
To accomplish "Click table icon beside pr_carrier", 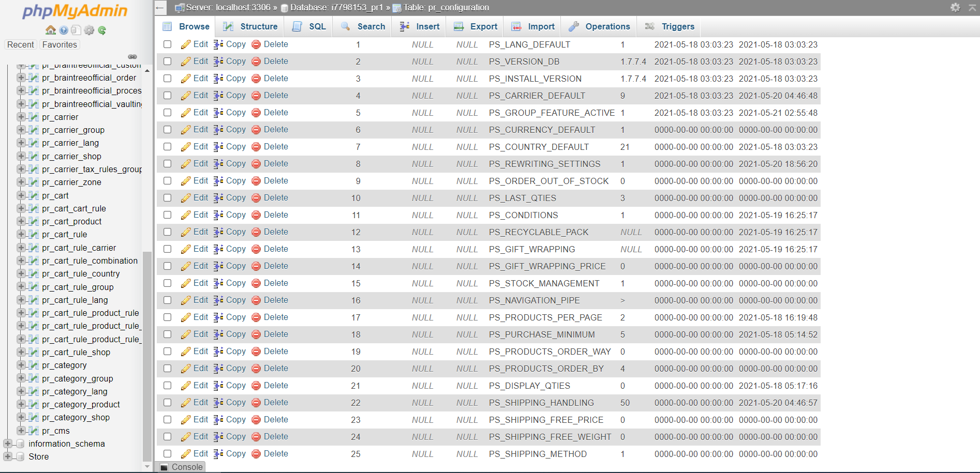I will pos(34,117).
